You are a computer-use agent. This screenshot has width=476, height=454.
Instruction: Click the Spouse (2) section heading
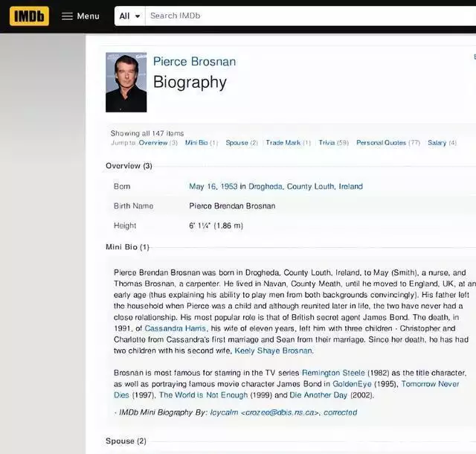[x=126, y=441]
